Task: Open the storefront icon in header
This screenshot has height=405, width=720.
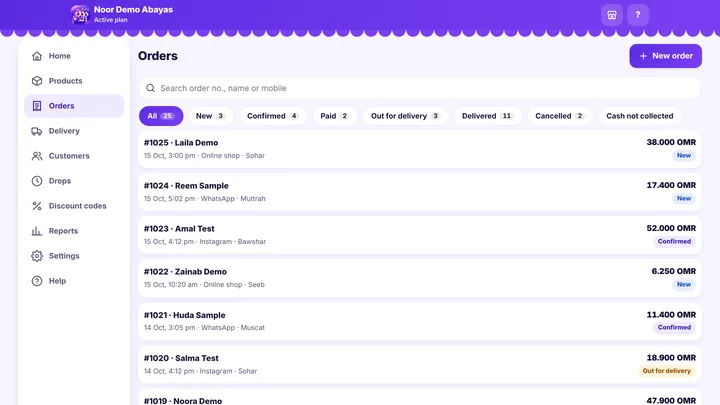Action: (x=612, y=15)
